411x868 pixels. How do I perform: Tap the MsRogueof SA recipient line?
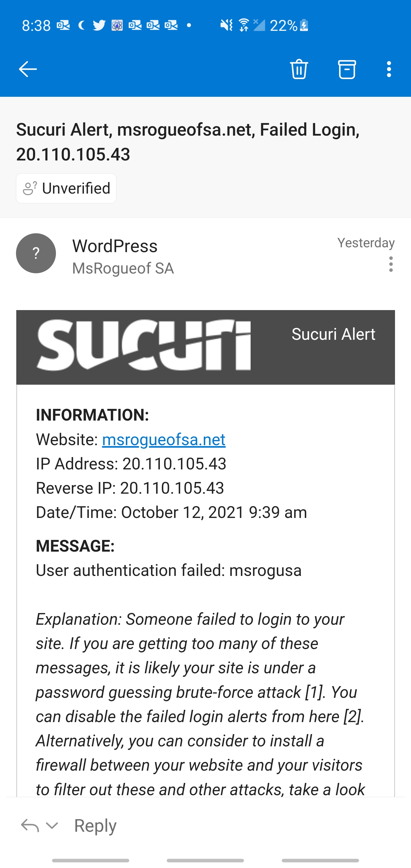123,269
